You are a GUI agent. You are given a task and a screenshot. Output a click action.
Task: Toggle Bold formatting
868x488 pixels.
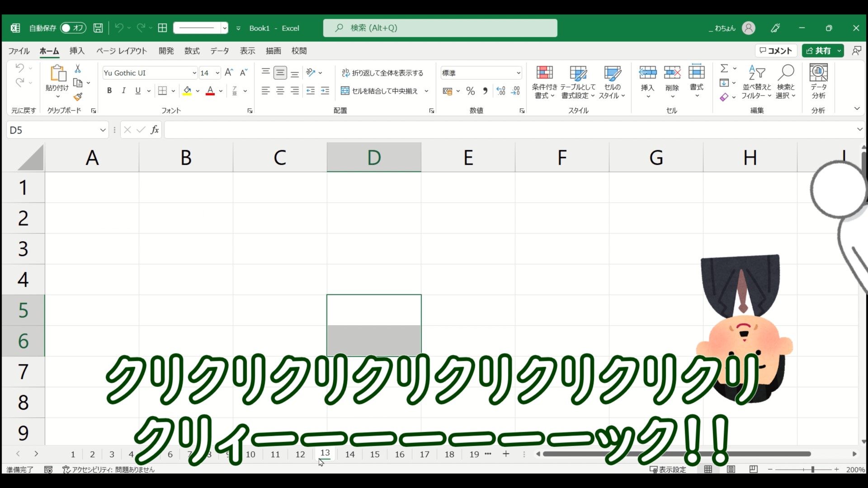(109, 91)
